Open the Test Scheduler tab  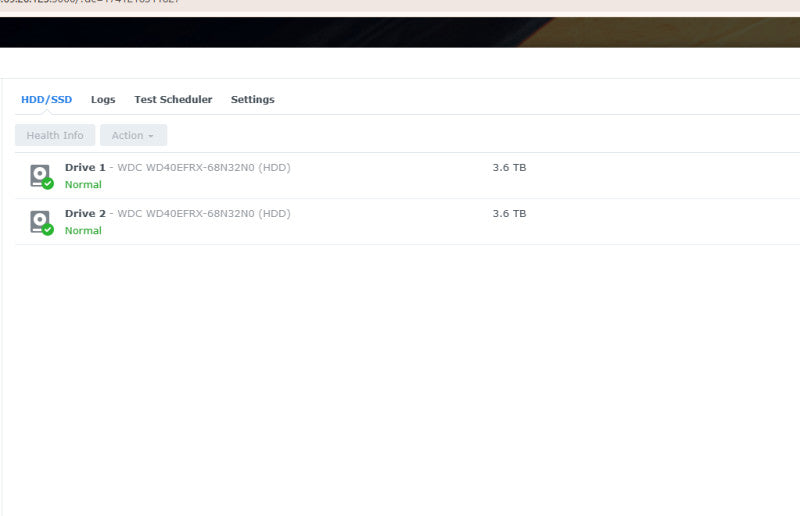pyautogui.click(x=173, y=100)
